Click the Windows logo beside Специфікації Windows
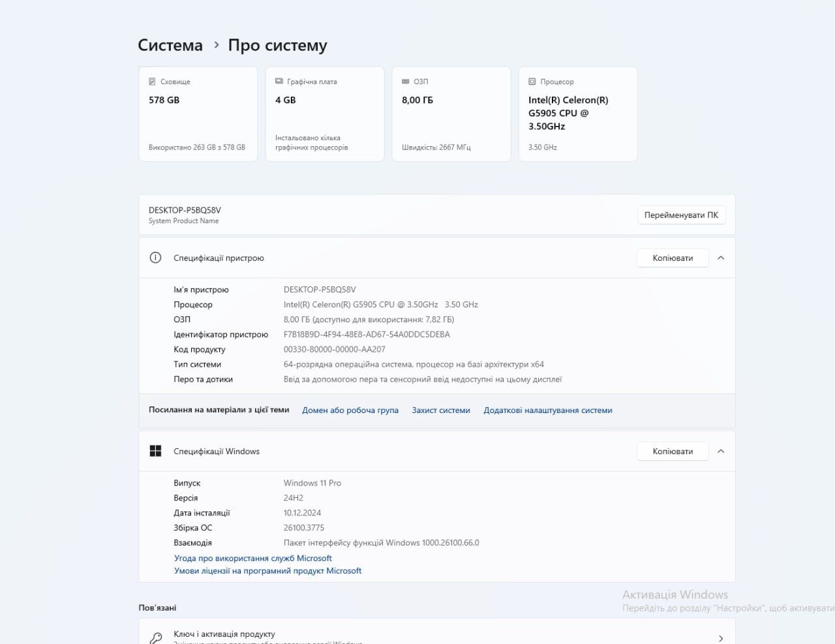This screenshot has height=644, width=835. click(x=155, y=451)
